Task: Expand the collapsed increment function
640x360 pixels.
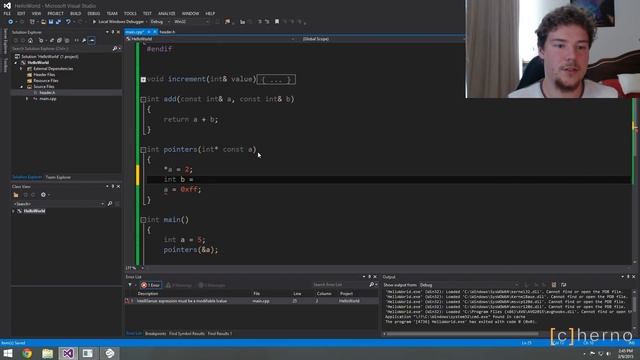Action: 143,80
